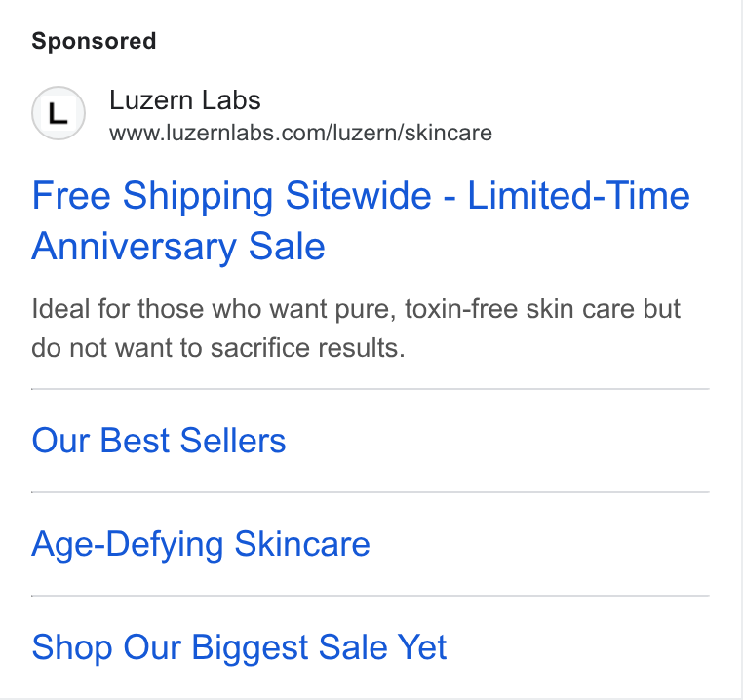Select the Anniversary Sale headline text
This screenshot has width=743, height=700.
coord(178,246)
